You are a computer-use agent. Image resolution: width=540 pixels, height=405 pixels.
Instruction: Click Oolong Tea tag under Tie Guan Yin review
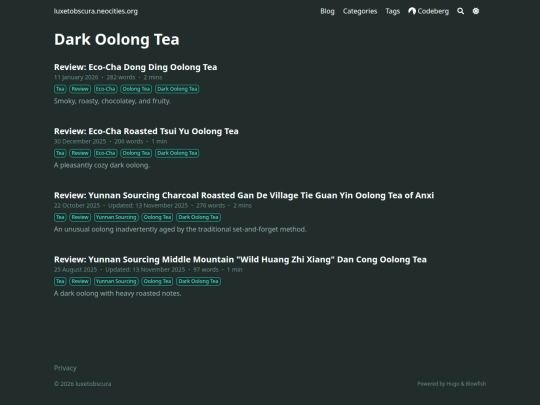coord(157,217)
